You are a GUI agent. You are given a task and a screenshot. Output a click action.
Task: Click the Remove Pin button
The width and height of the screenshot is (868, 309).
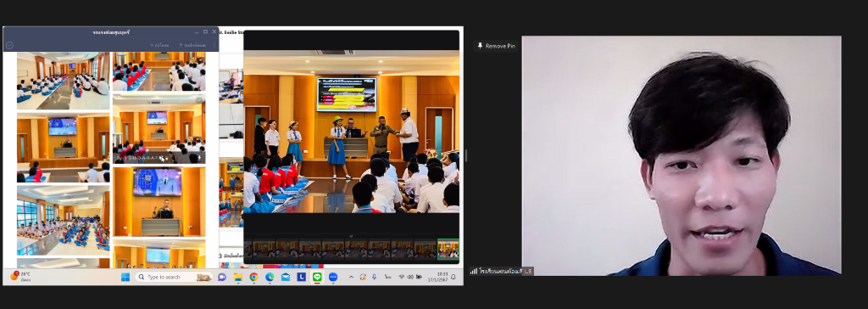click(497, 46)
